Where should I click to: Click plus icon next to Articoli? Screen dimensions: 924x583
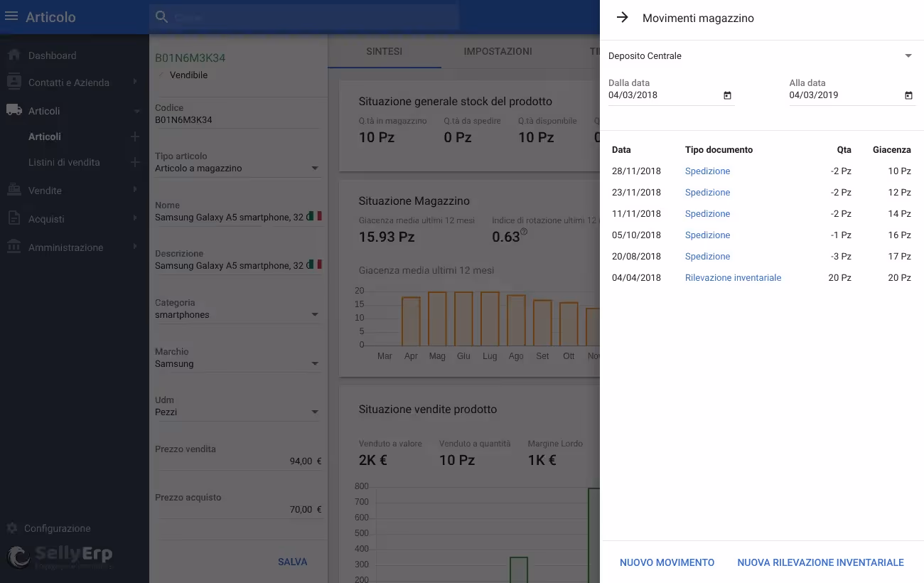click(135, 137)
